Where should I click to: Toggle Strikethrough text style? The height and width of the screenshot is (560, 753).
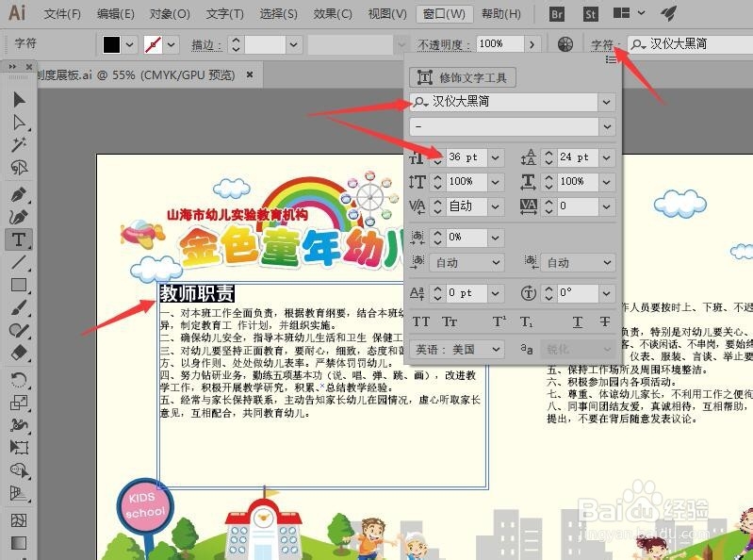tap(605, 321)
